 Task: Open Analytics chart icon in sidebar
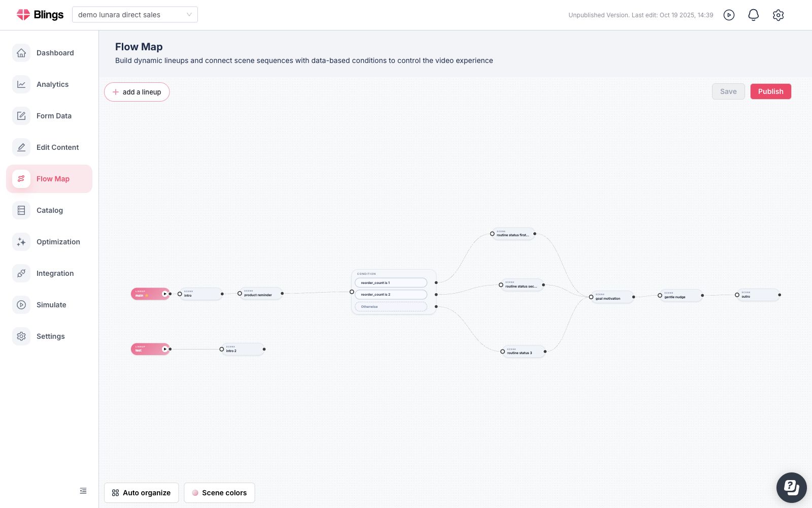click(x=21, y=84)
